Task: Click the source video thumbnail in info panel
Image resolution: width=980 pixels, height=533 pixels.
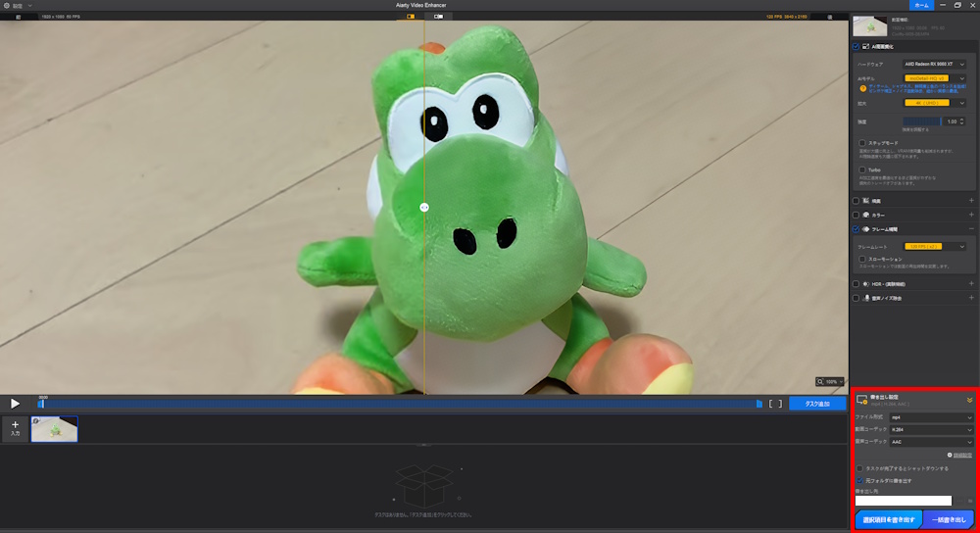Action: click(870, 26)
